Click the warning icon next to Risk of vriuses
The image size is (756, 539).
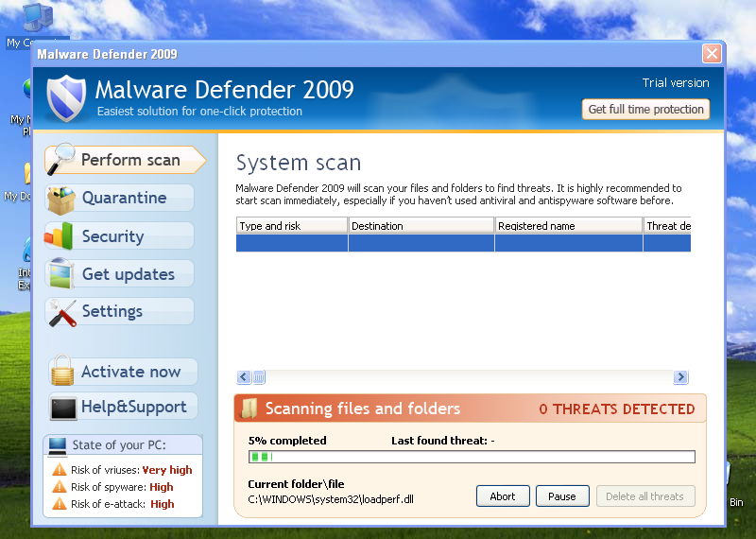(60, 470)
